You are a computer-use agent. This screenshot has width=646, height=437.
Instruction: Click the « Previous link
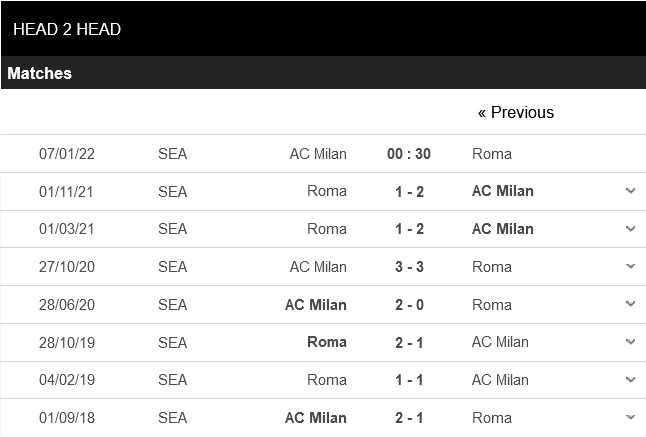click(x=515, y=112)
